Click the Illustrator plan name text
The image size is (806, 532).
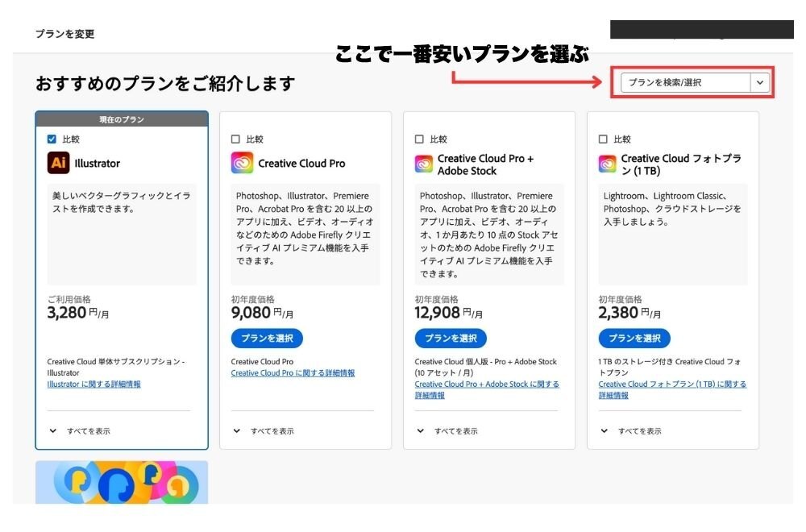pyautogui.click(x=98, y=164)
